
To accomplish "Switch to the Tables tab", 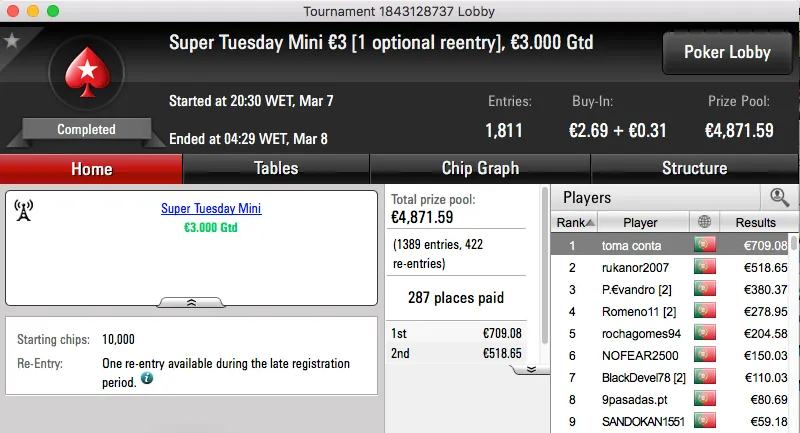I will click(276, 168).
